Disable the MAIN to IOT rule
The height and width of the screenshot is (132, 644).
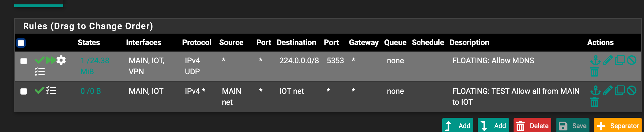(x=632, y=90)
